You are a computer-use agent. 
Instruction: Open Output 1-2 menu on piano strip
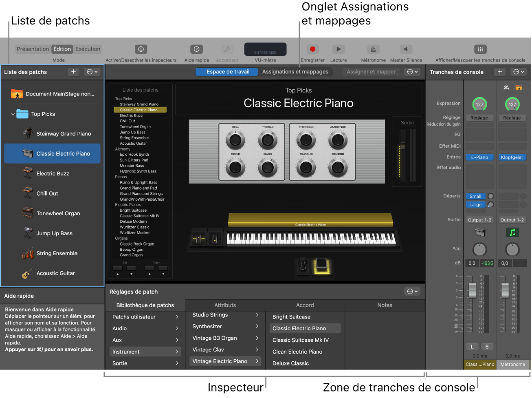pyautogui.click(x=479, y=220)
